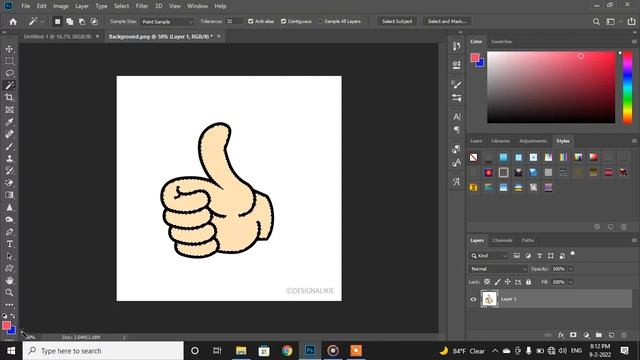Click the Tolerance input field
Image resolution: width=640 pixels, height=360 pixels.
pyautogui.click(x=234, y=22)
